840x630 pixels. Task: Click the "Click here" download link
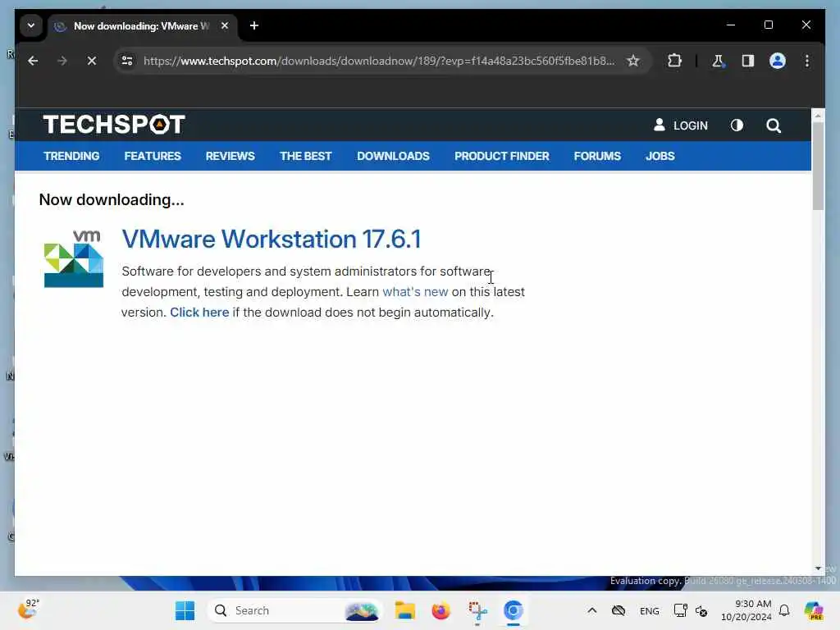[x=199, y=313]
